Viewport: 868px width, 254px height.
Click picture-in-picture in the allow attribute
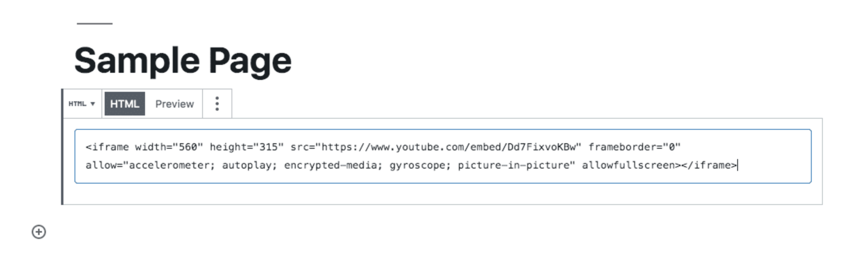coord(514,165)
